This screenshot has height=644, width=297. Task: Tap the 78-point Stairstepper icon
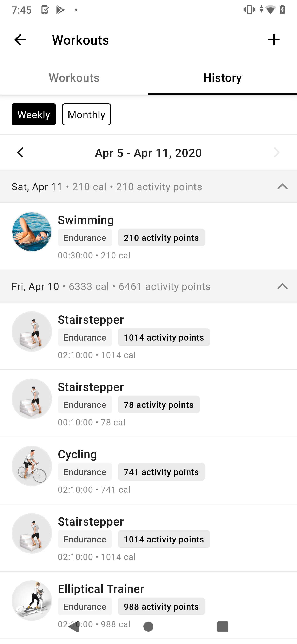pyautogui.click(x=32, y=399)
